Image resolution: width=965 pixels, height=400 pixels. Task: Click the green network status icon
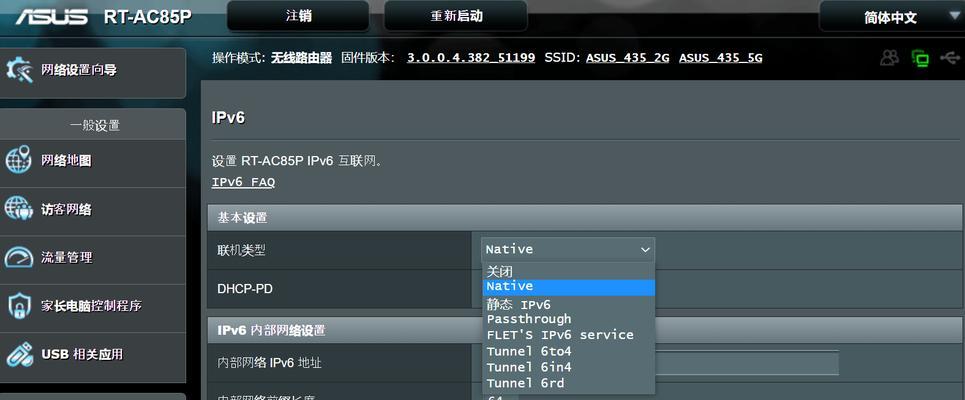[921, 58]
